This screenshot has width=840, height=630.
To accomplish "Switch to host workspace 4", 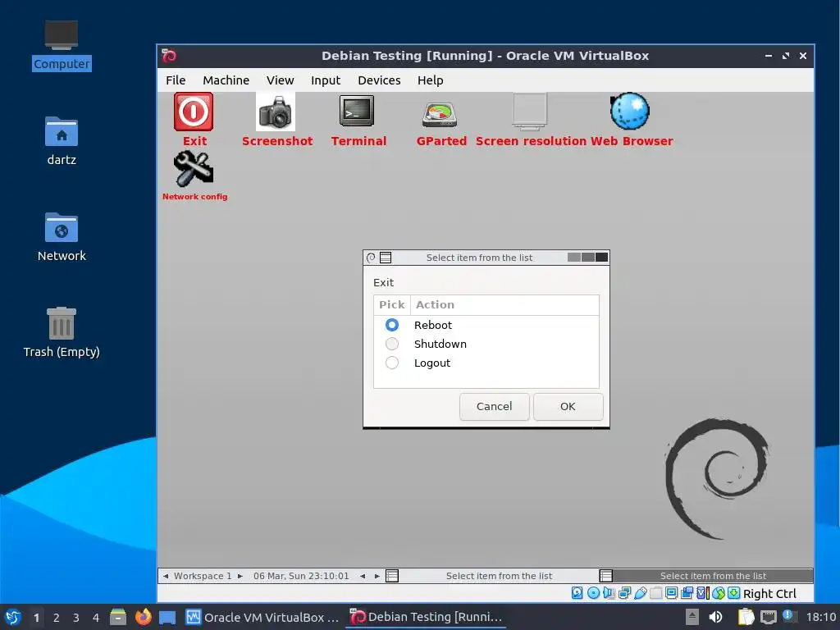I will 96,618.
